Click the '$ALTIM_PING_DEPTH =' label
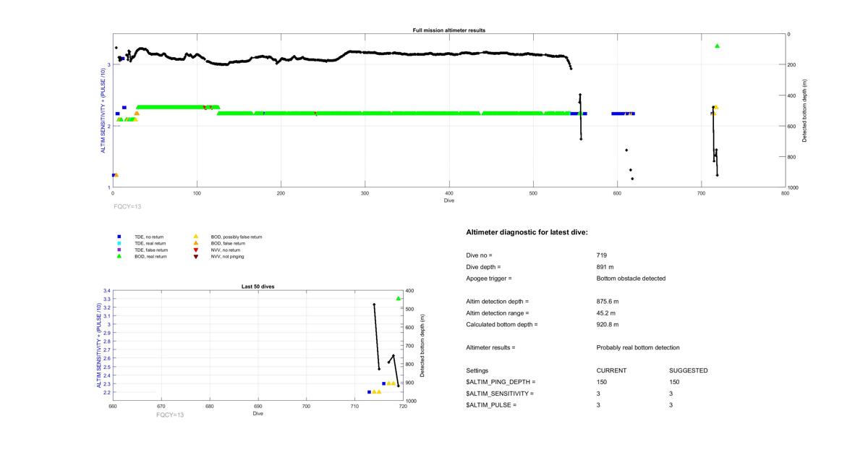 pyautogui.click(x=501, y=382)
